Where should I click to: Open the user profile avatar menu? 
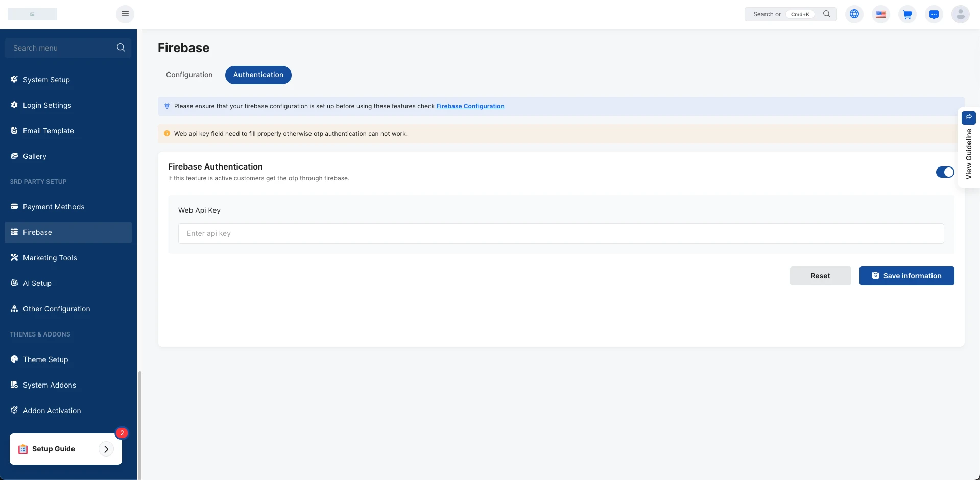pyautogui.click(x=960, y=14)
